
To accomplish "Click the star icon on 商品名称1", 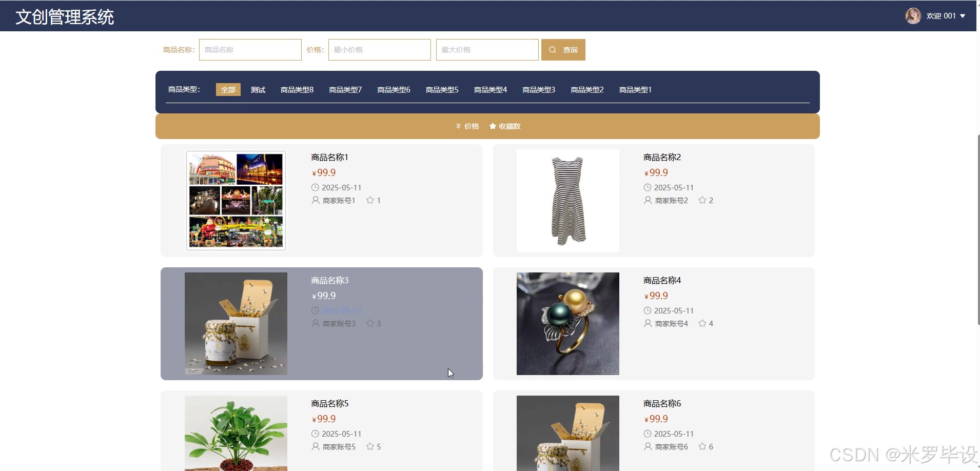I will (x=370, y=200).
